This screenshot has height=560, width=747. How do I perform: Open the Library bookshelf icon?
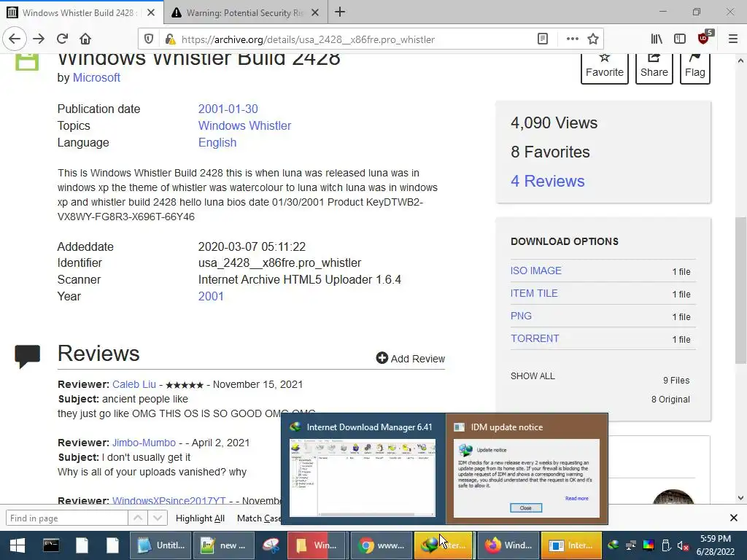[657, 39]
